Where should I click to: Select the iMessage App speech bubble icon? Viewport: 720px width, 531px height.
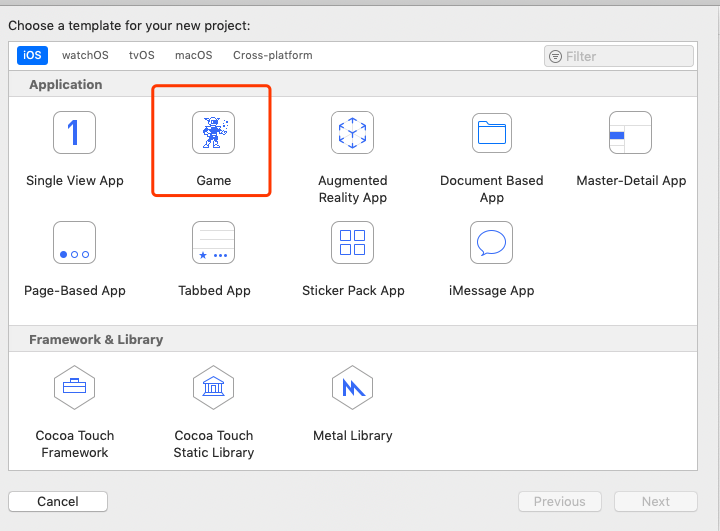click(491, 243)
